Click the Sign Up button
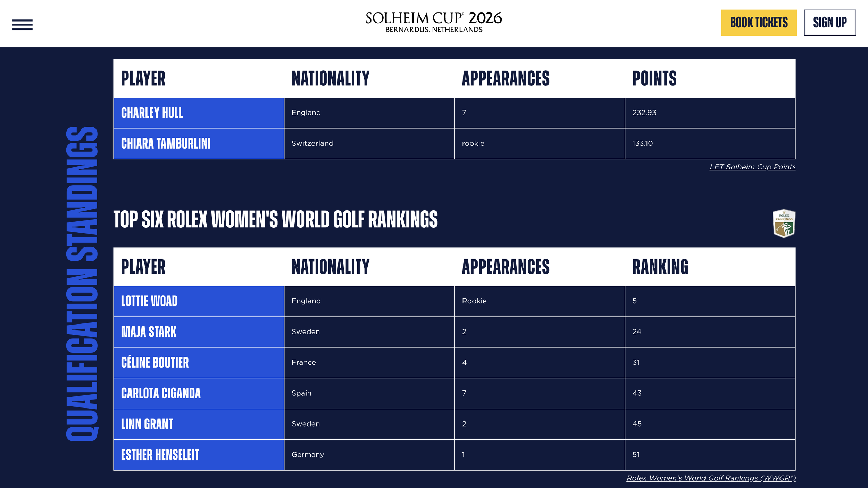This screenshot has height=488, width=868. (x=830, y=23)
